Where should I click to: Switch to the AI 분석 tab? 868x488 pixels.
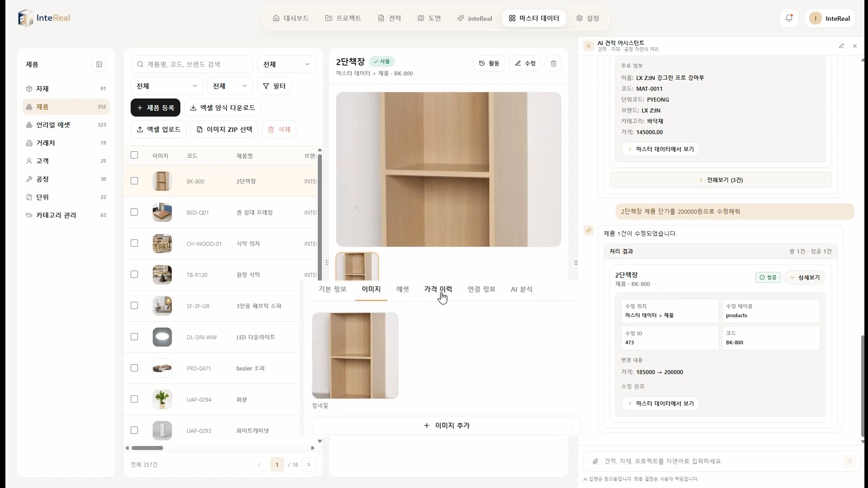(521, 289)
